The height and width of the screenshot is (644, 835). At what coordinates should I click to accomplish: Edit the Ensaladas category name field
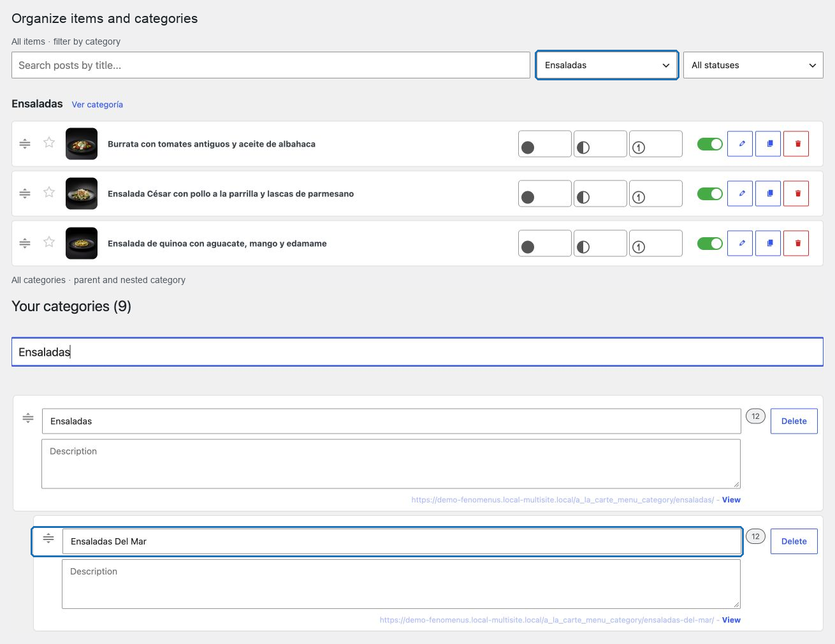point(391,421)
